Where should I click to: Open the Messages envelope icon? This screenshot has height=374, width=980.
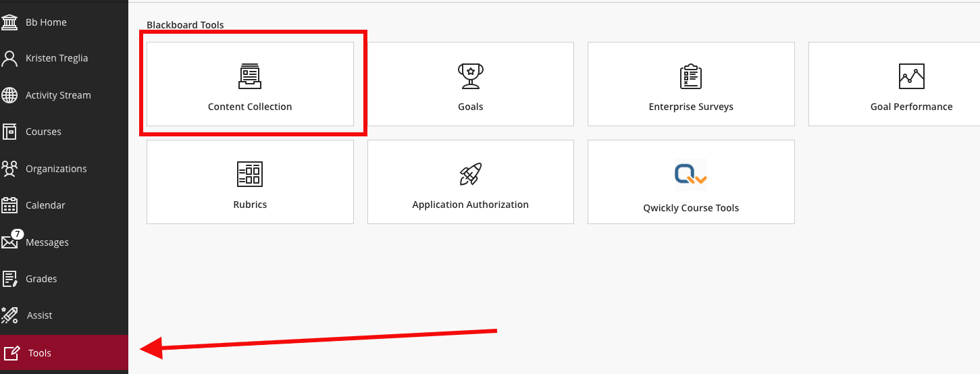pyautogui.click(x=9, y=242)
